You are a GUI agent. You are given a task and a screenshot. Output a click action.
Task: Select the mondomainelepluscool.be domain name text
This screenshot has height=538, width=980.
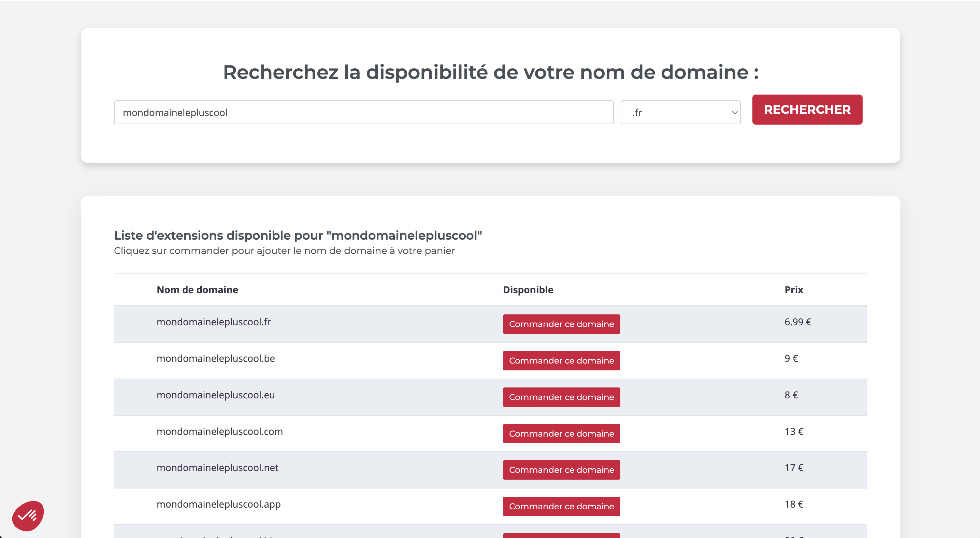coord(215,358)
